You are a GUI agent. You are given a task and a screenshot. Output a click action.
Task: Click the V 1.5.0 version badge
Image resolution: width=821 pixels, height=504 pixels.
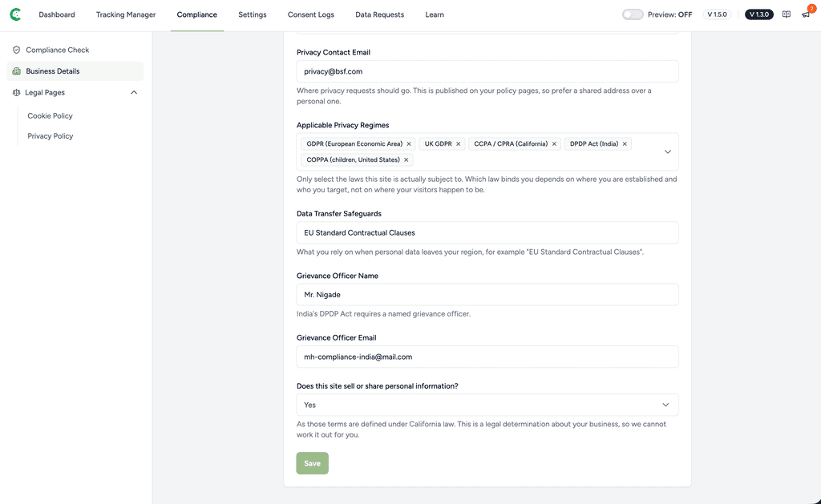[x=718, y=14]
